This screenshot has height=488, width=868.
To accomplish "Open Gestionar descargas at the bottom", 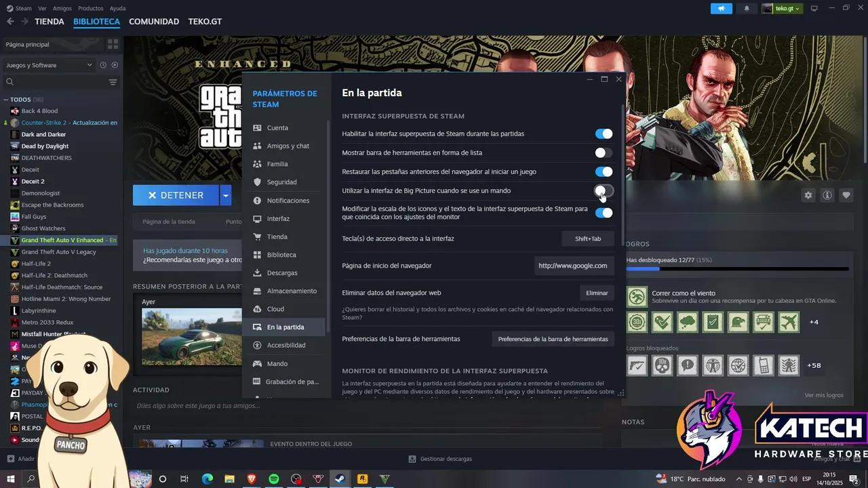I will point(440,459).
